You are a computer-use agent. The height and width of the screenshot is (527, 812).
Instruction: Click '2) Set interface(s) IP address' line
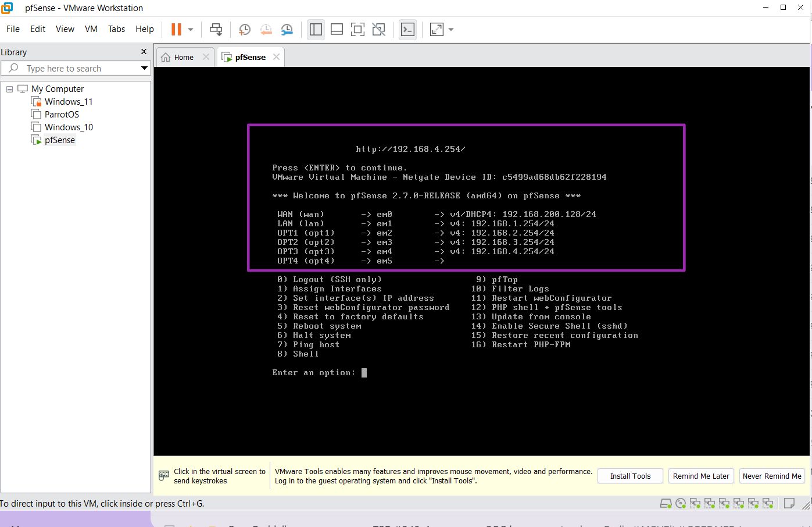(x=356, y=298)
